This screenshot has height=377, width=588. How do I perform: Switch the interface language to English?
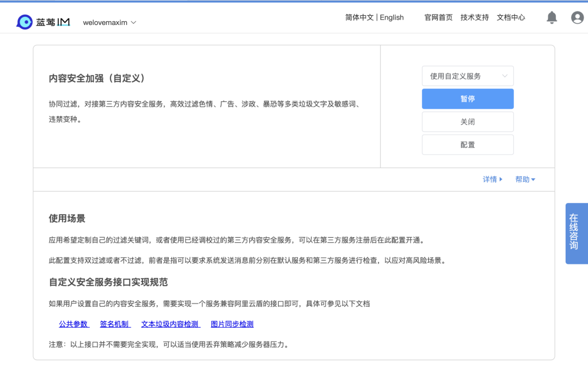point(391,17)
